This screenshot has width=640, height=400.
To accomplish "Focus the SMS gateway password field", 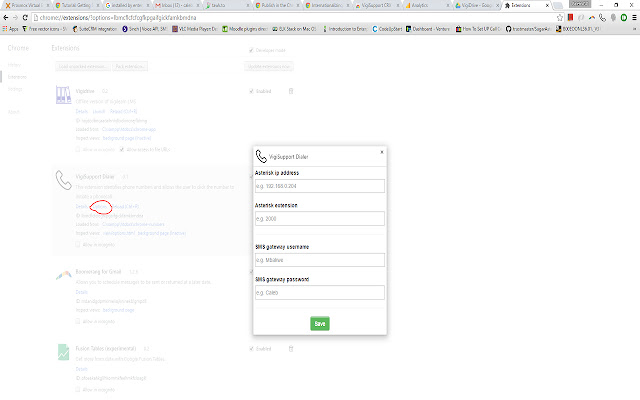I will pos(320,293).
